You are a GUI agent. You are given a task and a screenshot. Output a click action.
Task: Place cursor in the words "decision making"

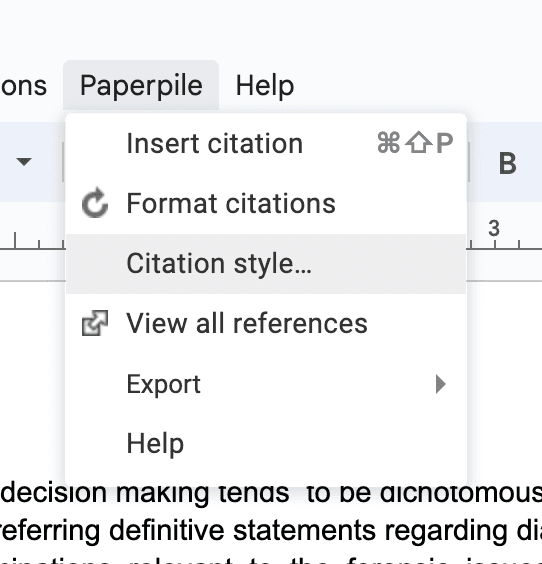[x=104, y=494]
